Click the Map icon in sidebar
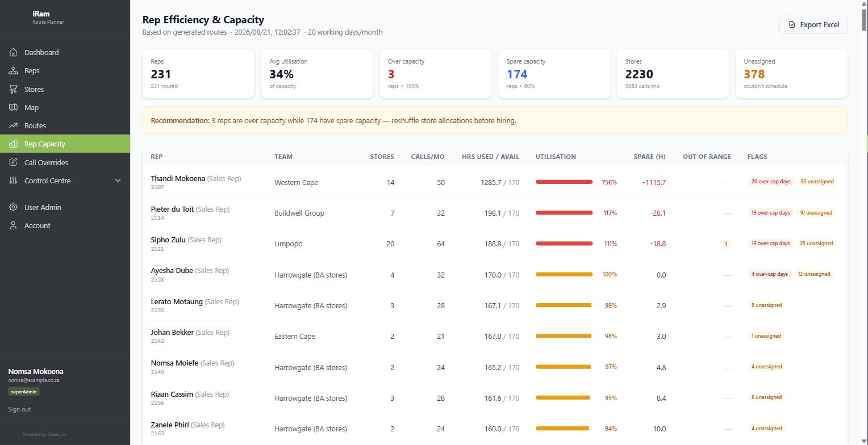The height and width of the screenshot is (445, 868). point(13,107)
